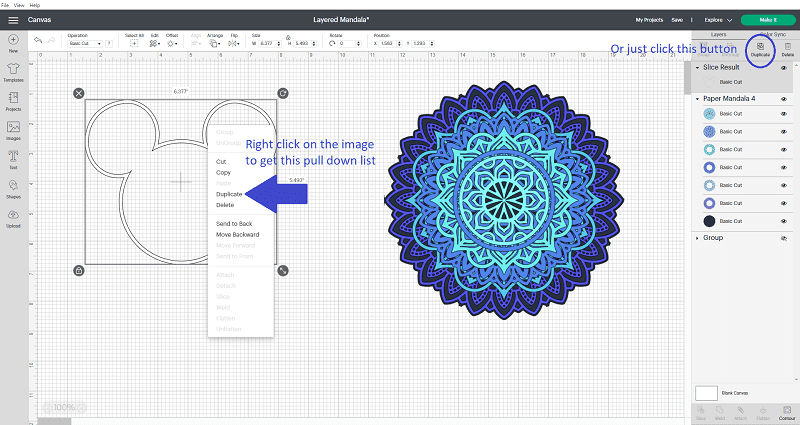The image size is (800, 425).
Task: Click the rotate handle on selection box
Action: point(283,93)
